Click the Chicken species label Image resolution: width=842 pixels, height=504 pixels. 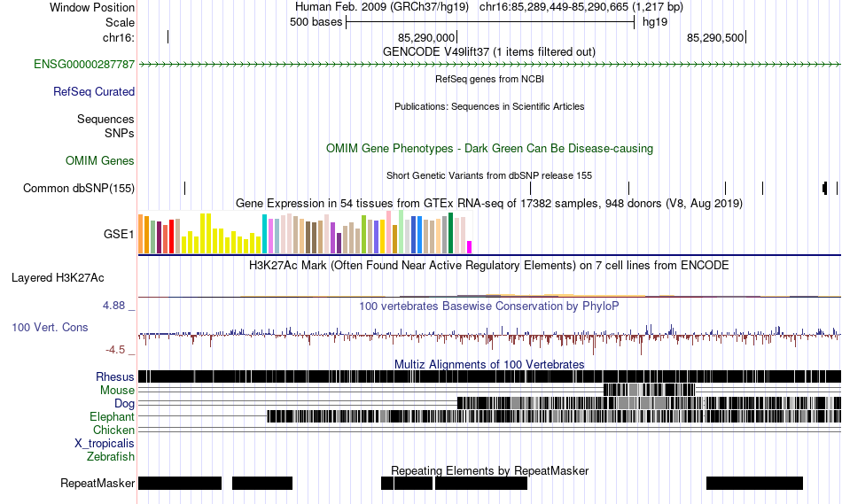click(113, 430)
